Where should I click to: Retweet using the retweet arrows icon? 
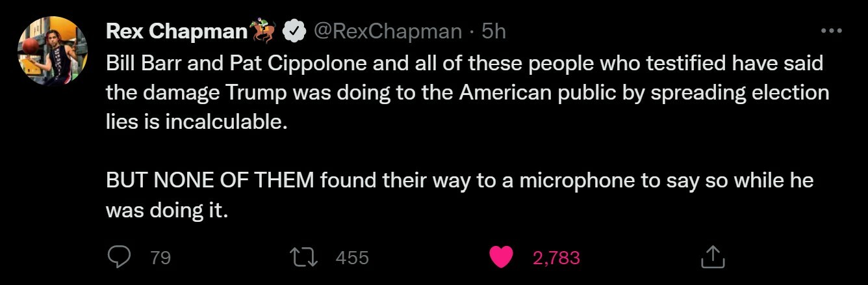(305, 258)
